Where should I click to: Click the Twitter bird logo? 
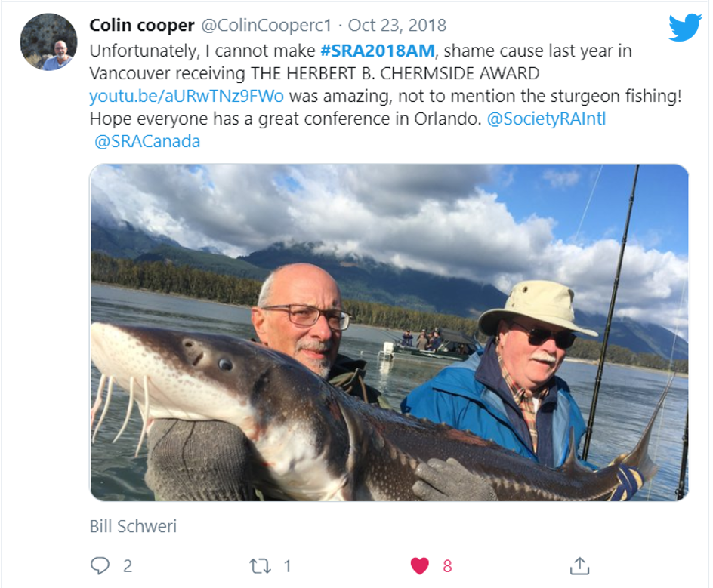(685, 27)
